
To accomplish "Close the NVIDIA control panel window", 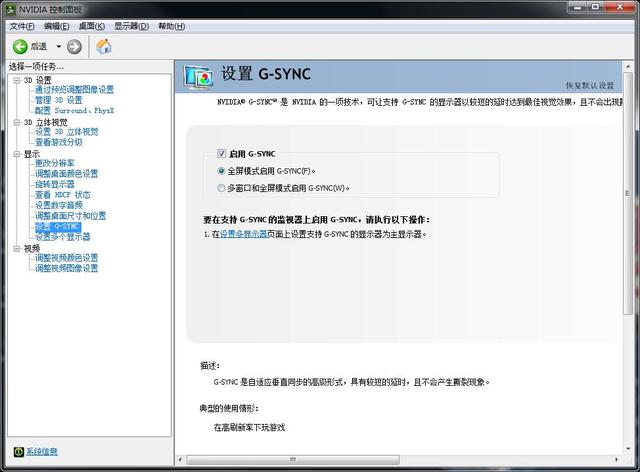I will [x=620, y=7].
